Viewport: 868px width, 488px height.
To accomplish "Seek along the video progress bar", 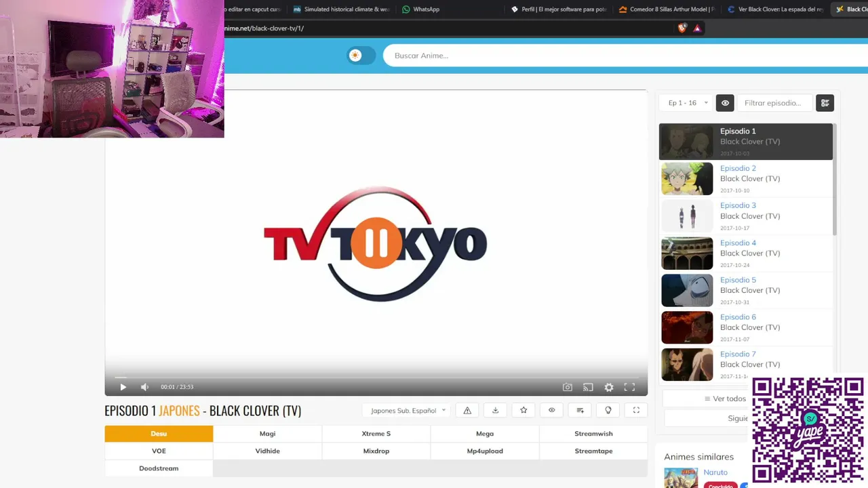I will (x=376, y=377).
